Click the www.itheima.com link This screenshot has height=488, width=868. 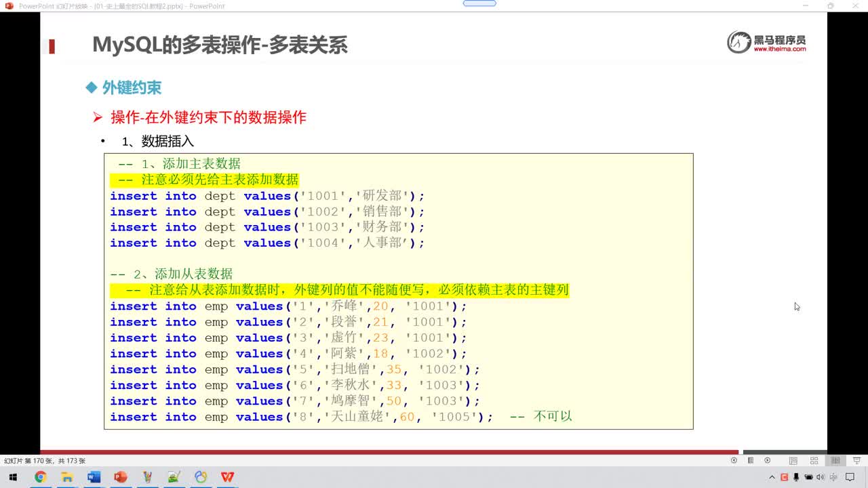pos(779,49)
